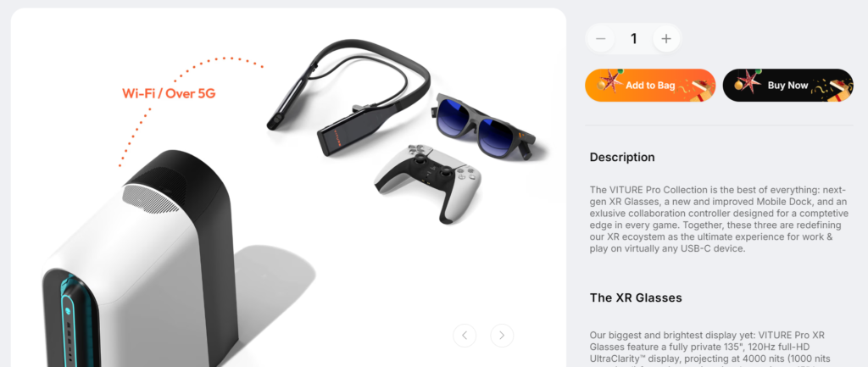Click the gift box icon on Add to Bag
This screenshot has height=367, width=868.
click(x=703, y=90)
